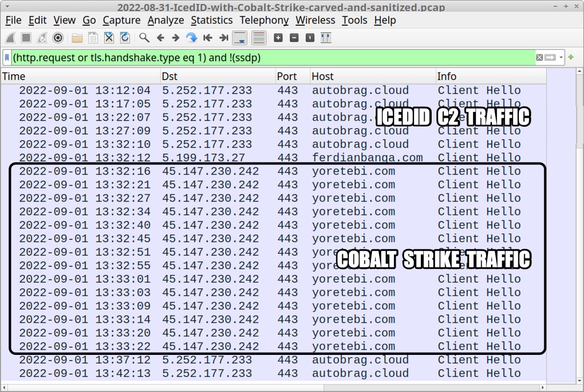Select the 13:32:34 yoretebi.com packet

pyautogui.click(x=273, y=212)
